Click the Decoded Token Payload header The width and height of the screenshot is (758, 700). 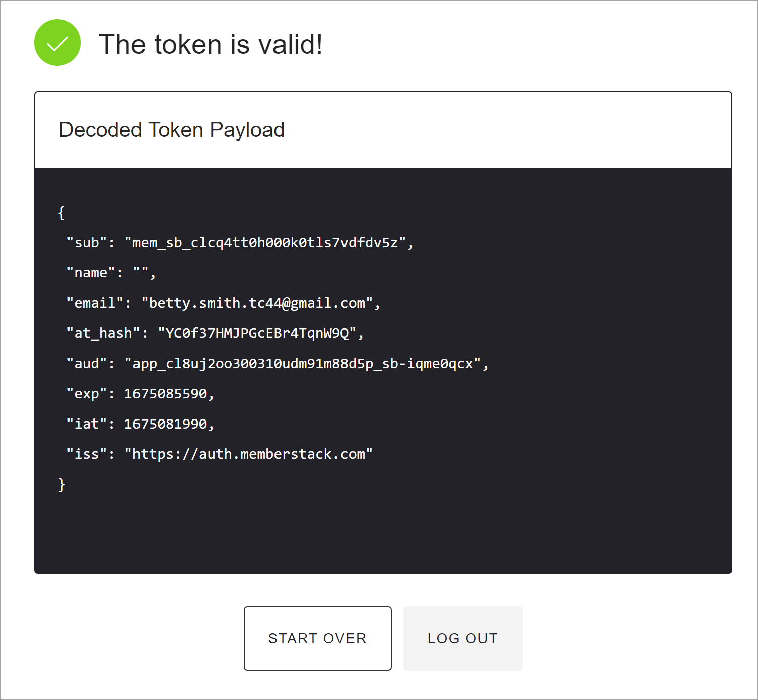(x=172, y=130)
